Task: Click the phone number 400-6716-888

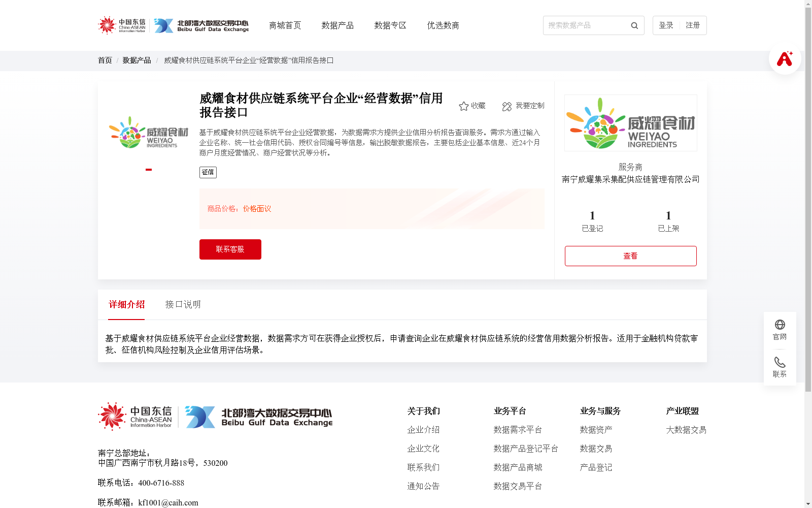Action: [161, 483]
